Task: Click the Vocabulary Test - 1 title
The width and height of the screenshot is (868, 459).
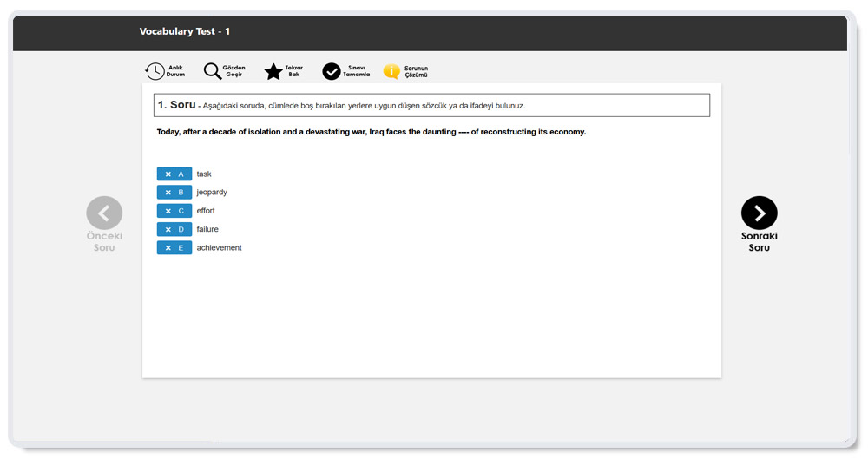Action: coord(184,31)
